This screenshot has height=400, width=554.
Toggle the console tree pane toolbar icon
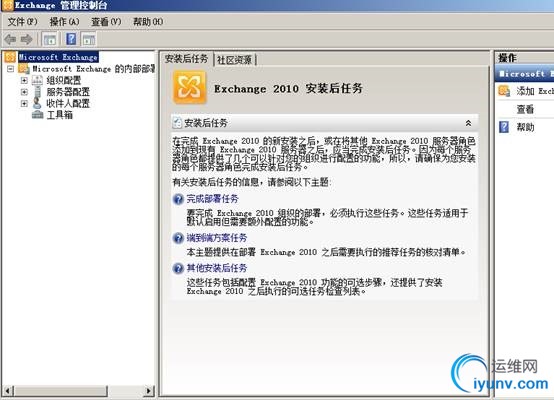tap(49, 39)
